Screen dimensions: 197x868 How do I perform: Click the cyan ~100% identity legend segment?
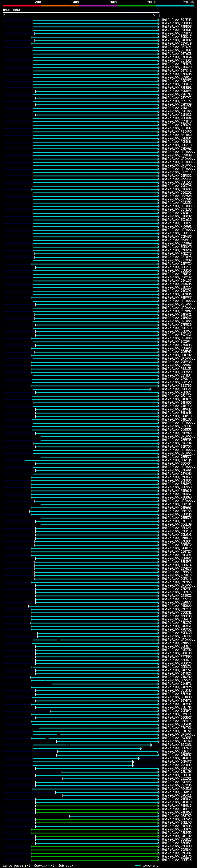[175, 6]
